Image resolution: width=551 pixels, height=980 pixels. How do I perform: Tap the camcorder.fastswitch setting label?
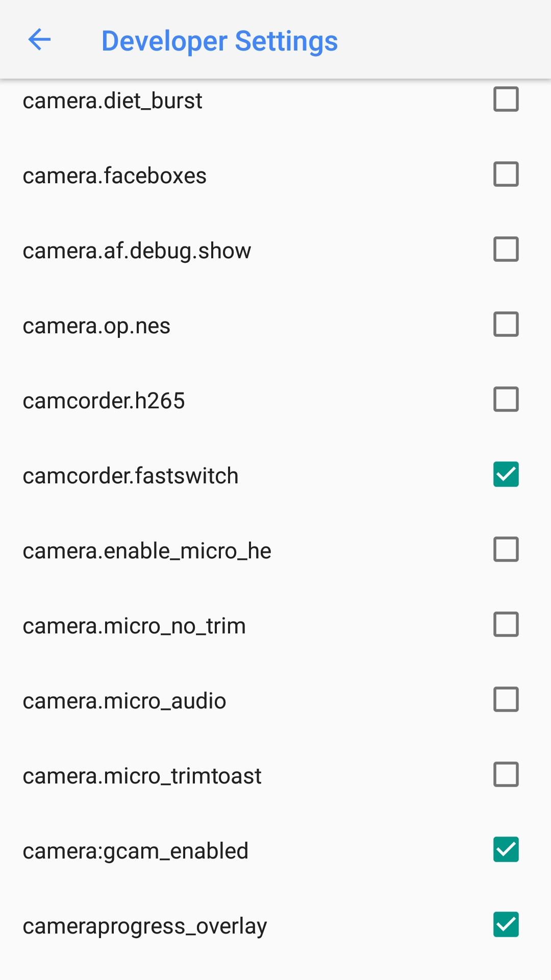pyautogui.click(x=131, y=476)
